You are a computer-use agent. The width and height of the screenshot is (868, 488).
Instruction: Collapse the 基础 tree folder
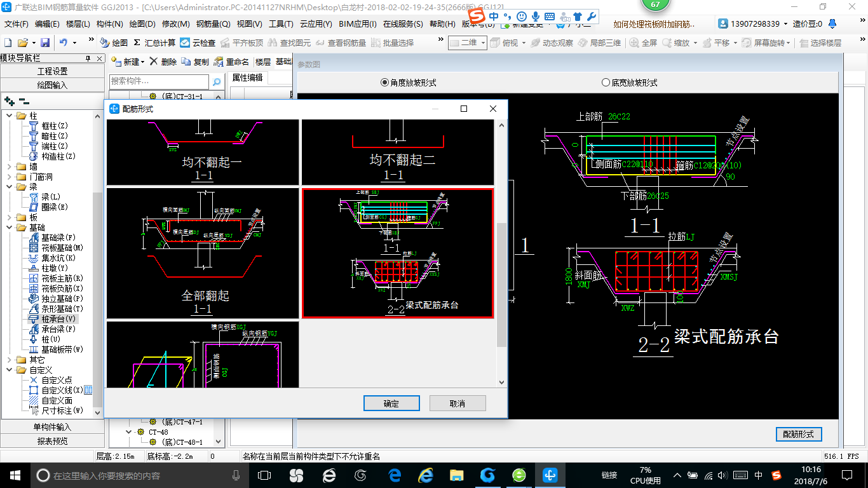pos(10,227)
